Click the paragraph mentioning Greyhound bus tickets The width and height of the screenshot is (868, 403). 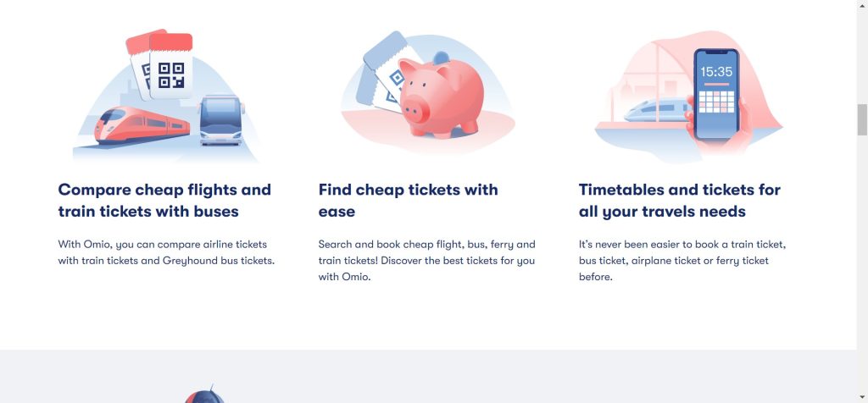166,252
